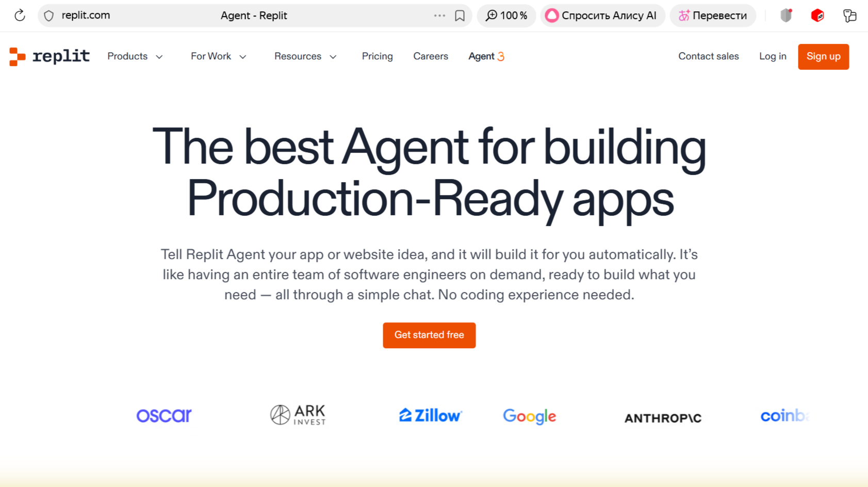The height and width of the screenshot is (487, 868).
Task: Open the red cube extension icon
Action: coord(817,15)
